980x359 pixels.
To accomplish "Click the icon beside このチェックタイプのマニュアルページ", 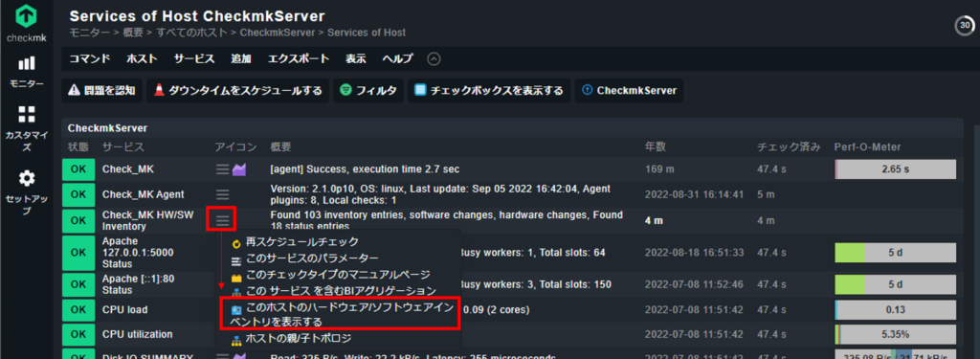I will [236, 277].
